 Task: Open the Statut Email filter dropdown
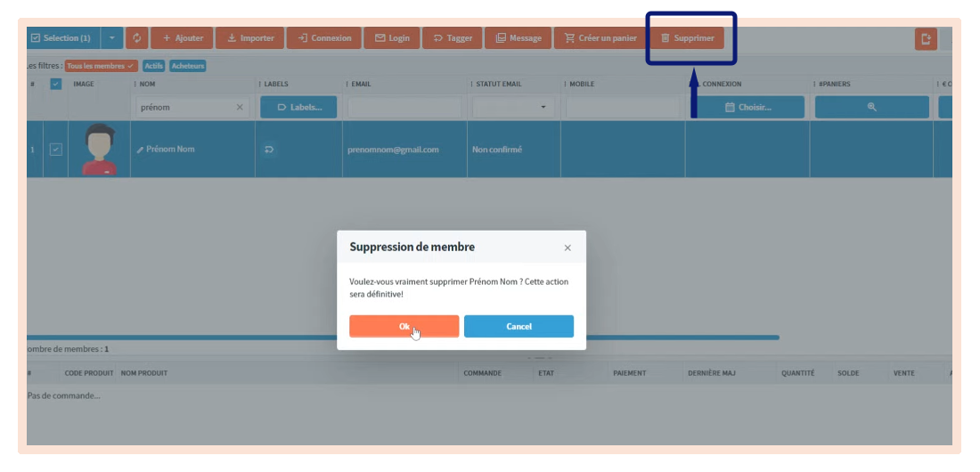point(511,107)
